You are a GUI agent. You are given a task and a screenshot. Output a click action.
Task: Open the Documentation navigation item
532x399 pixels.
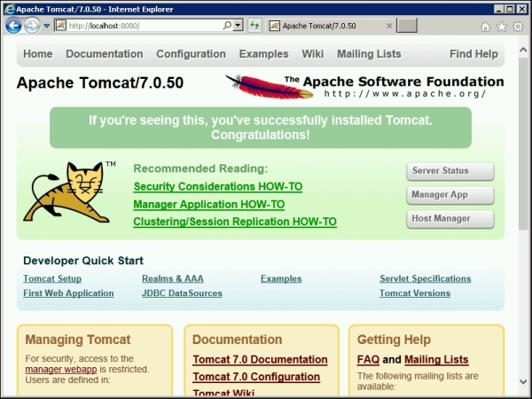105,54
